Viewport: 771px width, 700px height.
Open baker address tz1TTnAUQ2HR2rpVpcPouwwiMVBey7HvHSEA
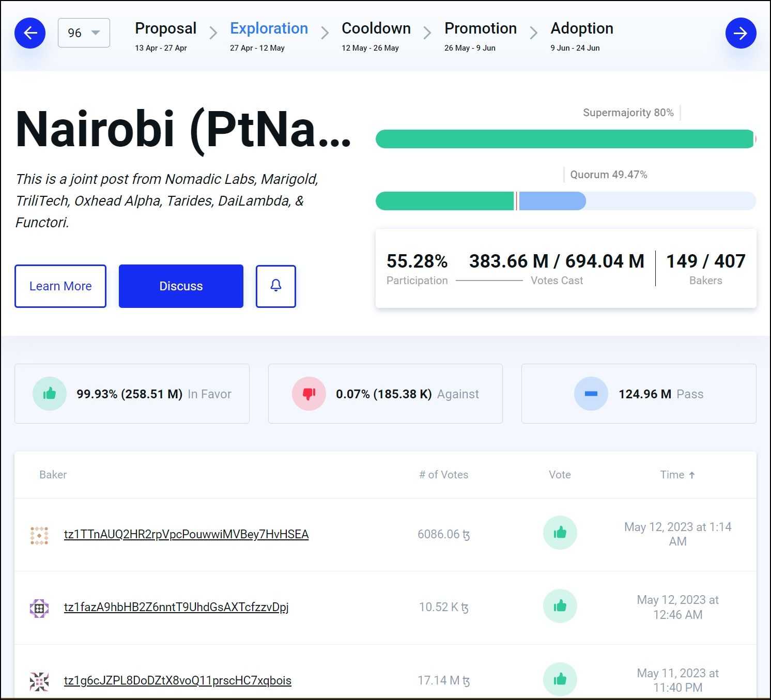point(186,534)
